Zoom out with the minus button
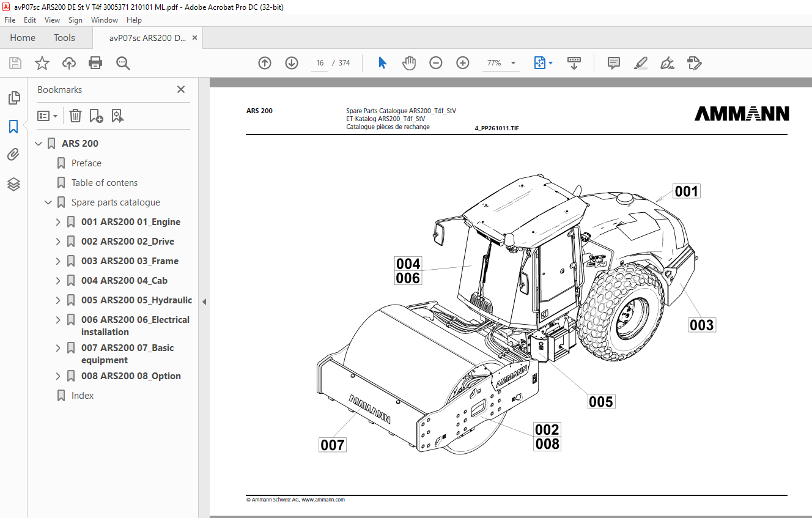 point(435,63)
